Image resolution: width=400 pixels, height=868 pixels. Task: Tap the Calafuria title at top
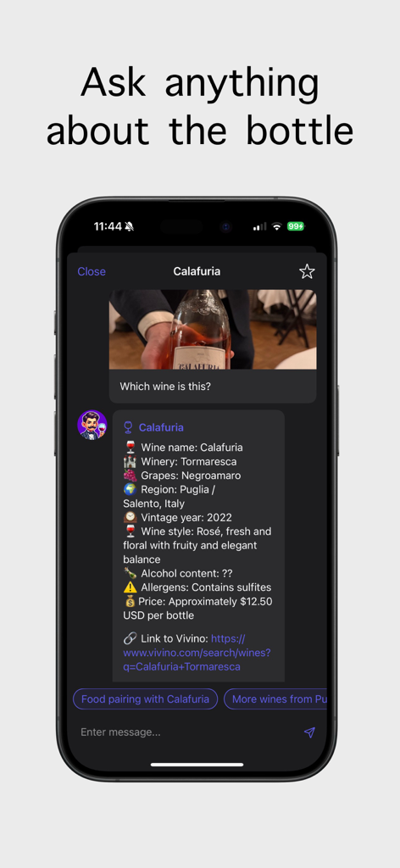197,271
